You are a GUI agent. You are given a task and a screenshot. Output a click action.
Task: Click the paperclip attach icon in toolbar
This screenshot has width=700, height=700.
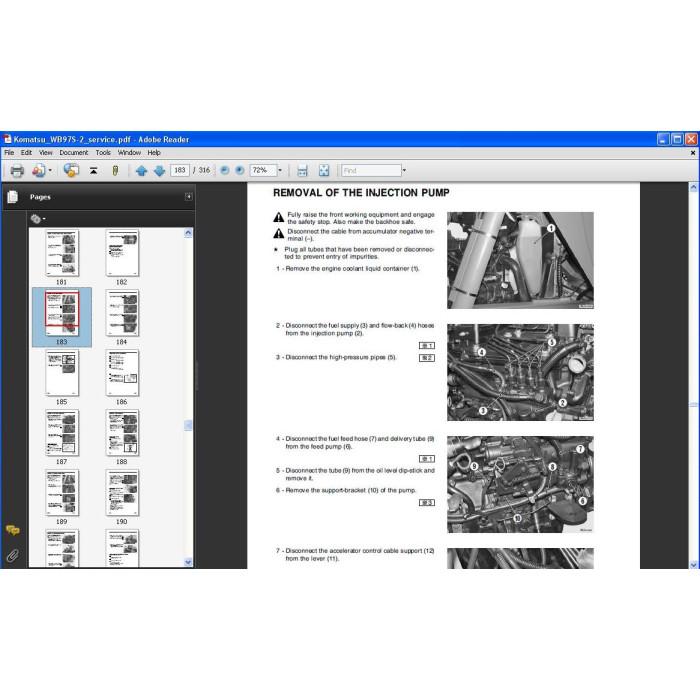click(115, 171)
